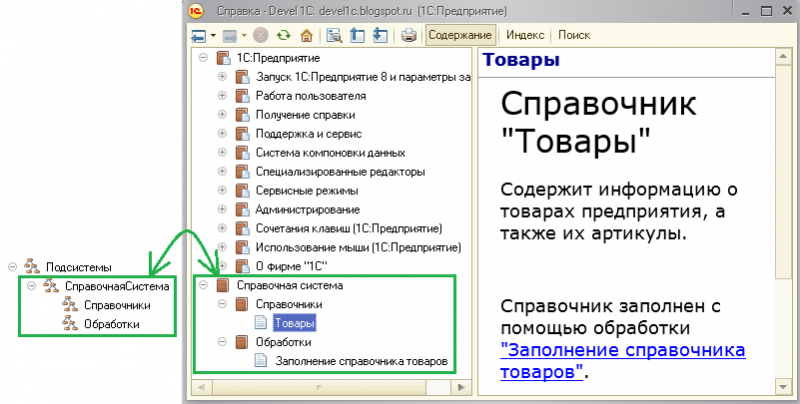Switch to the Индекс tab
The width and height of the screenshot is (800, 404).
[526, 35]
